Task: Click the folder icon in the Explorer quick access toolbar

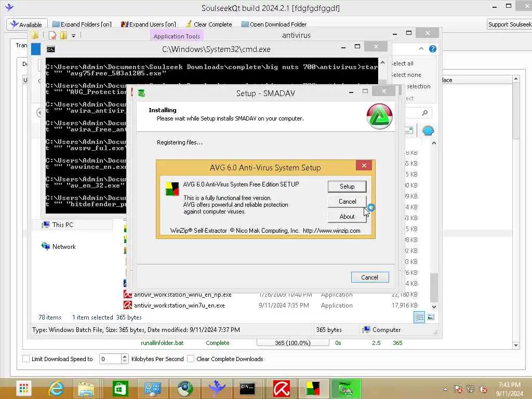Action: [35, 35]
